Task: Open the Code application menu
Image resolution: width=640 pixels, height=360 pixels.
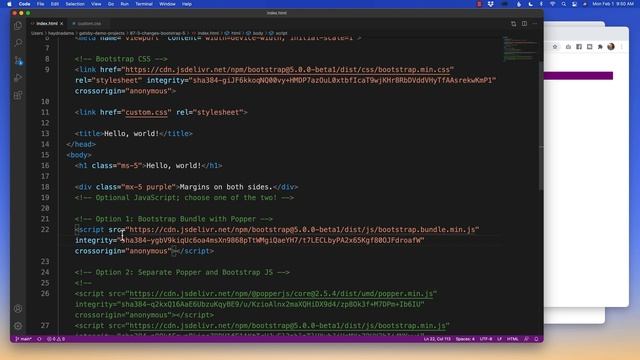Action: pos(24,4)
